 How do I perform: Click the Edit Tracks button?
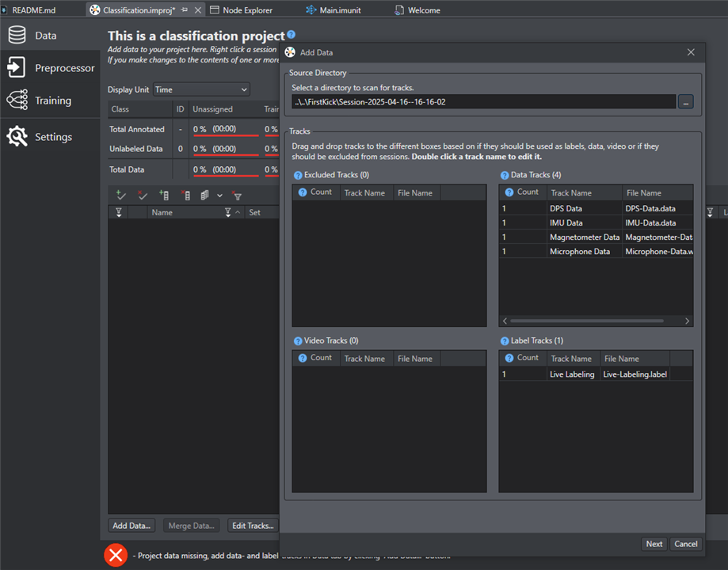(x=253, y=526)
